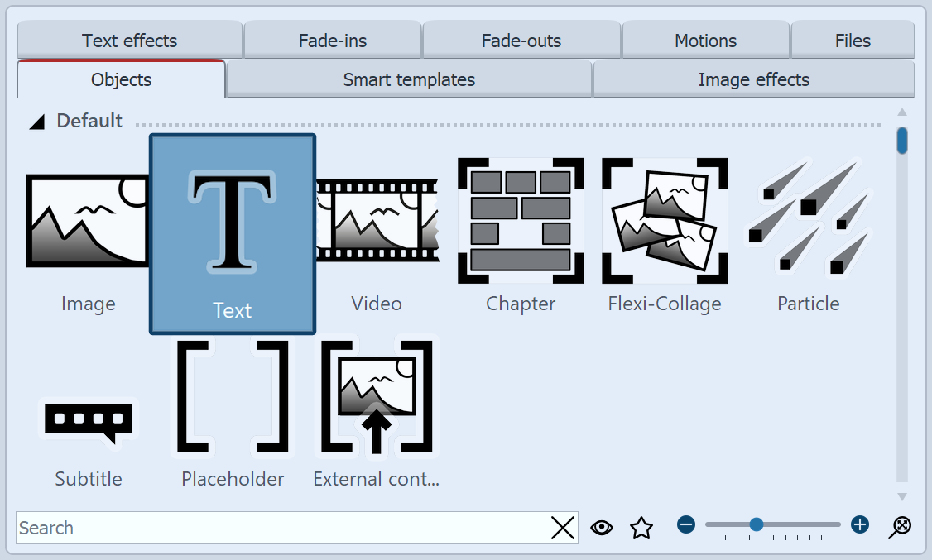Viewport: 932px width, 560px height.
Task: Add a Video object
Action: click(377, 221)
